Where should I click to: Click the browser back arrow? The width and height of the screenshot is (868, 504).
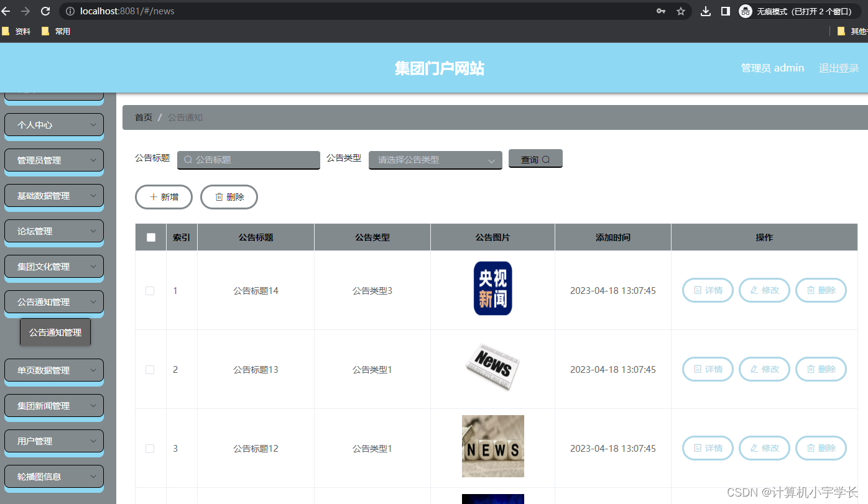(6, 11)
